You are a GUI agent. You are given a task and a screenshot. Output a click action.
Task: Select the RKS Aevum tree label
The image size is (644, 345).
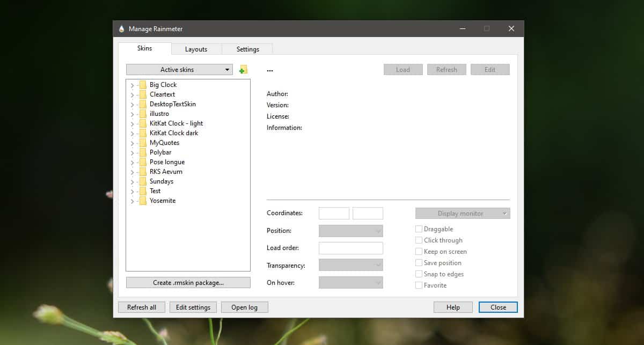click(x=166, y=172)
